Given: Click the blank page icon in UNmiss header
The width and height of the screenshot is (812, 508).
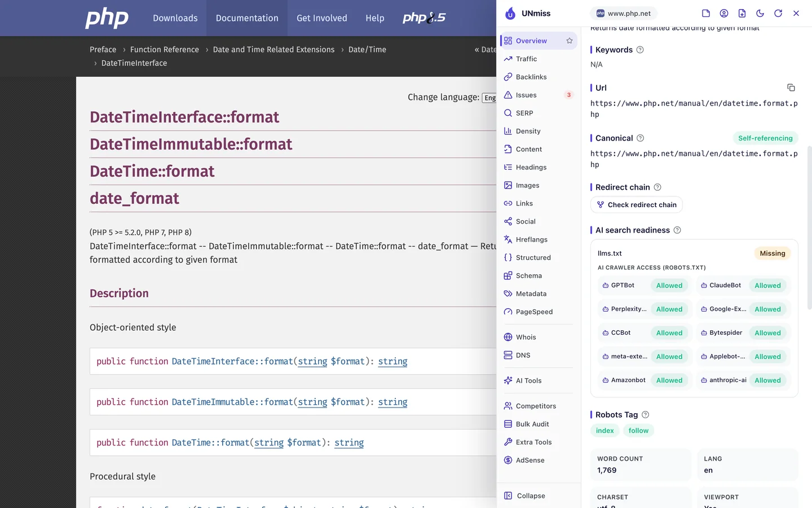Looking at the screenshot, I should pyautogui.click(x=706, y=13).
